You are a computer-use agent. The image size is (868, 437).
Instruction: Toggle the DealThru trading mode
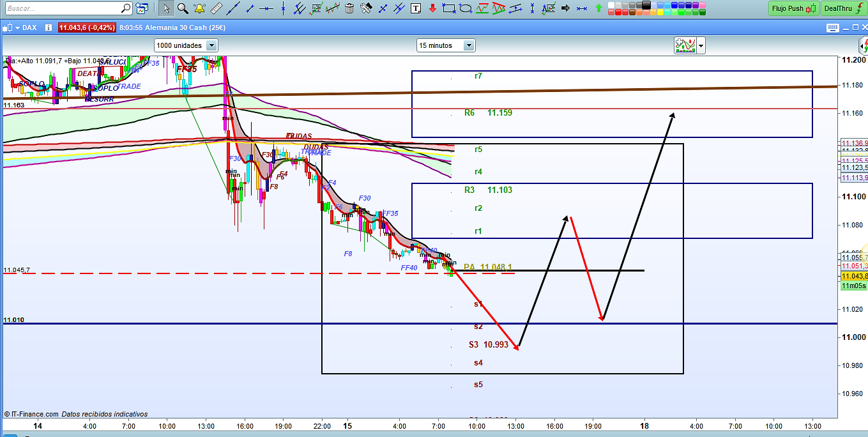point(842,8)
